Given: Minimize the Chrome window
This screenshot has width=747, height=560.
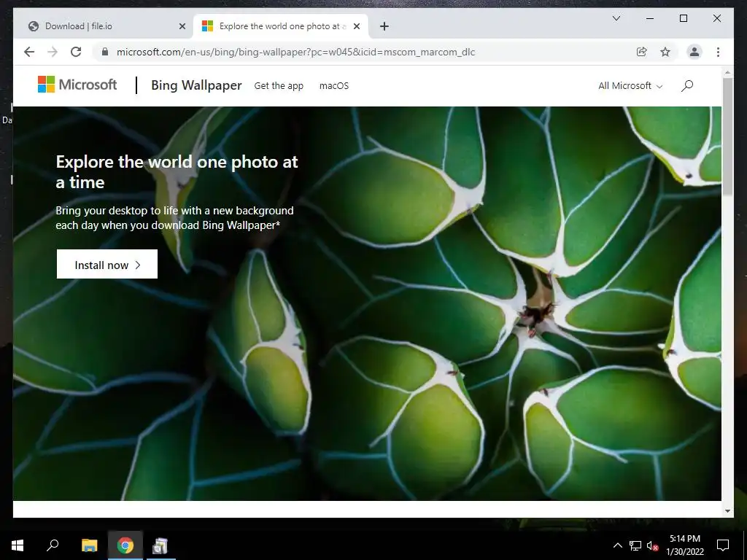Looking at the screenshot, I should (x=650, y=18).
